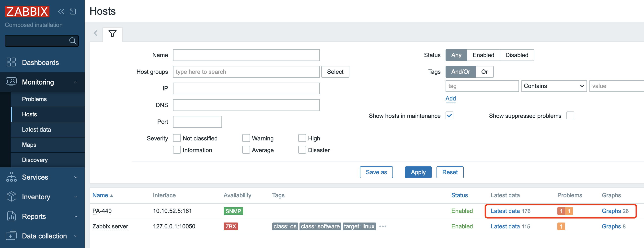Open Latest data menu item in sidebar
The height and width of the screenshot is (248, 644).
[x=47, y=129]
